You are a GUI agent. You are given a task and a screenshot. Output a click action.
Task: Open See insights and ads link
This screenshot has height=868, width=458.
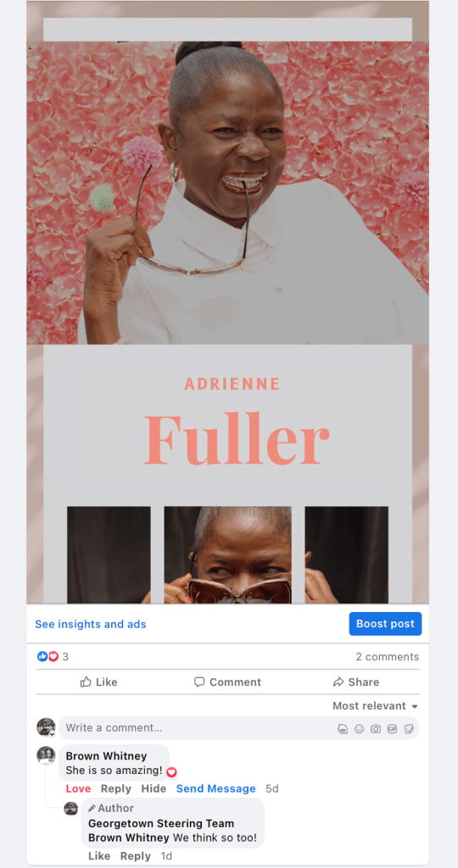91,625
